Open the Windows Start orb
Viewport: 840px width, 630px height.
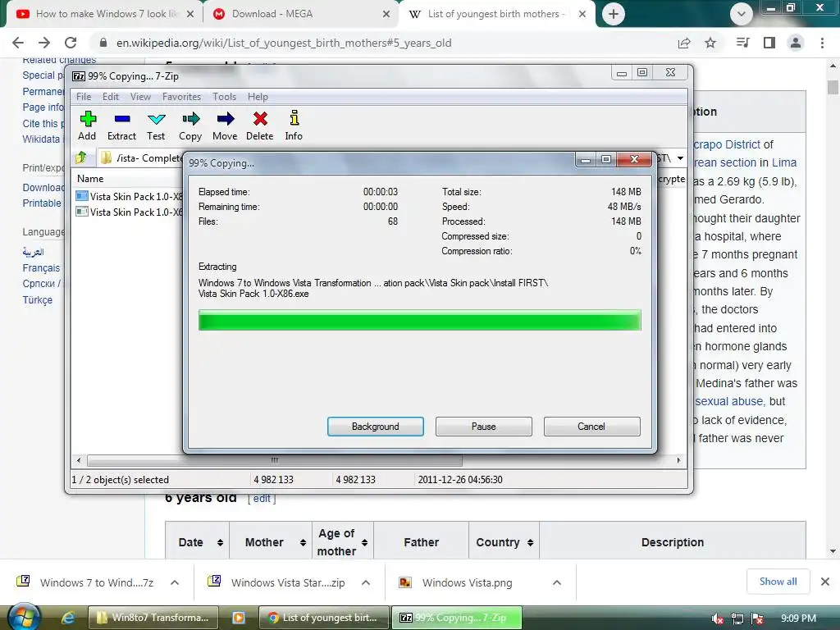pyautogui.click(x=24, y=618)
